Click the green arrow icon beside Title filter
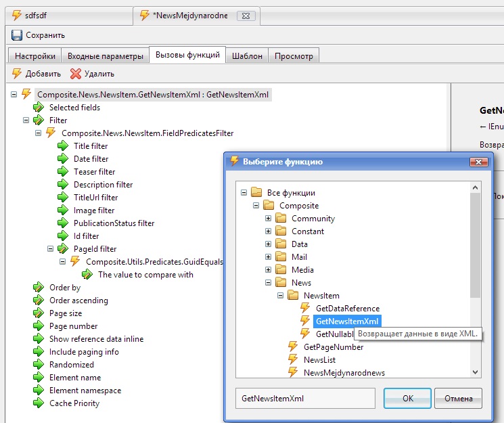This screenshot has height=423, width=504. tap(63, 146)
